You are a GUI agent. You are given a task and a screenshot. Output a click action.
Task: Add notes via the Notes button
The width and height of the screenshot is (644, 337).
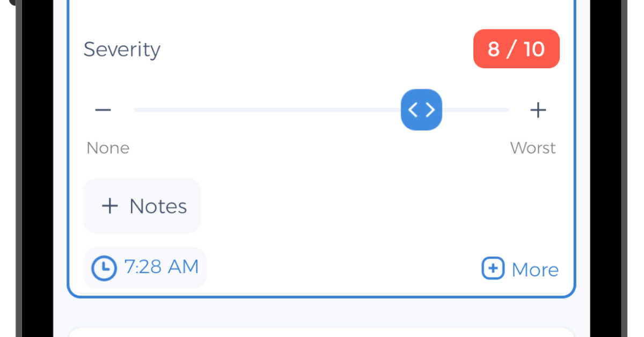pyautogui.click(x=142, y=206)
